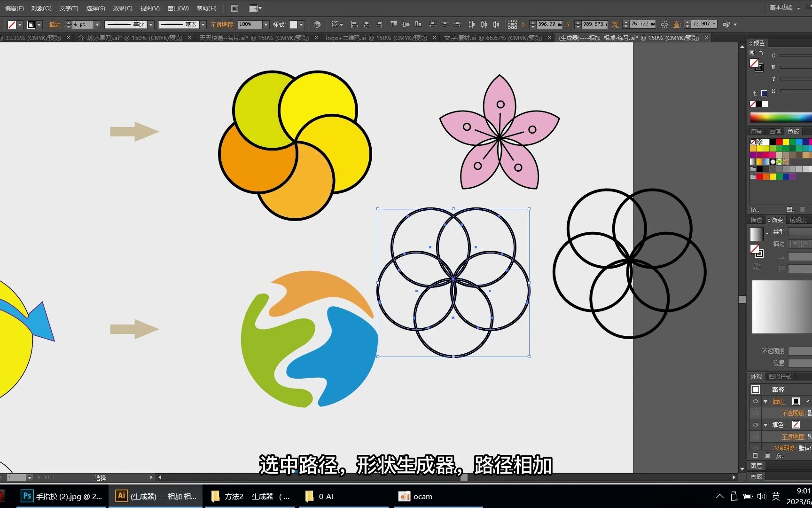Screen dimensions: 812x508
Task: Expand the opacity 100% dropdown
Action: (266, 24)
